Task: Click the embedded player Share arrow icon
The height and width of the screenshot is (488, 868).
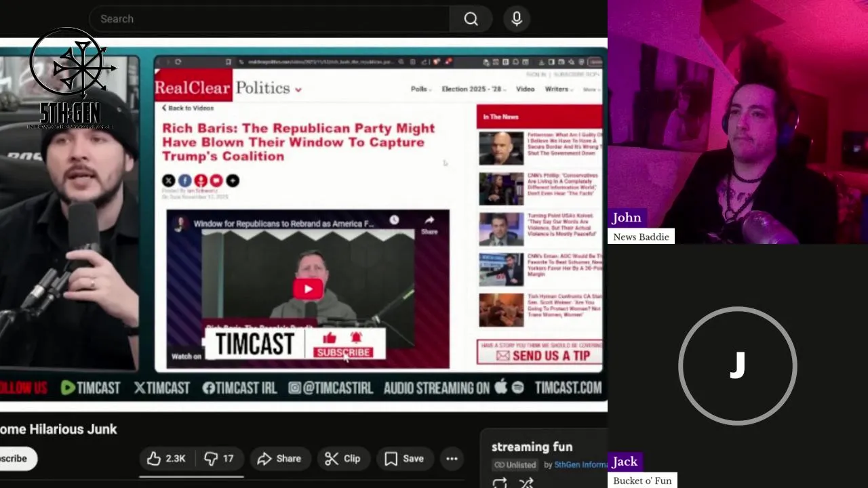Action: pos(429,224)
